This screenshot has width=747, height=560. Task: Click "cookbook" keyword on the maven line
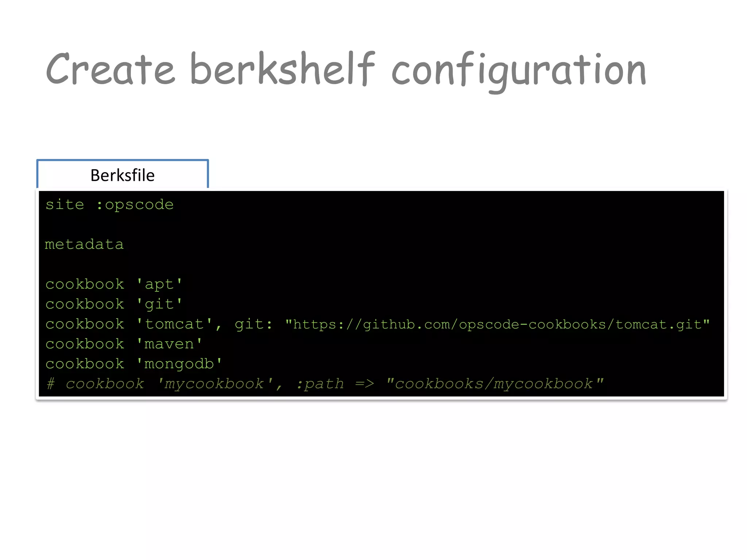point(85,344)
